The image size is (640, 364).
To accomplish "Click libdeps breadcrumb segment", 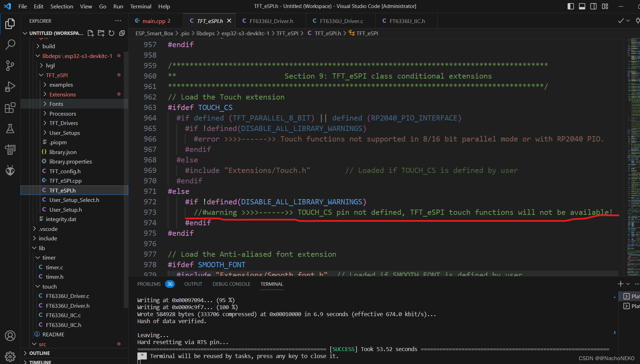I will click(x=206, y=33).
